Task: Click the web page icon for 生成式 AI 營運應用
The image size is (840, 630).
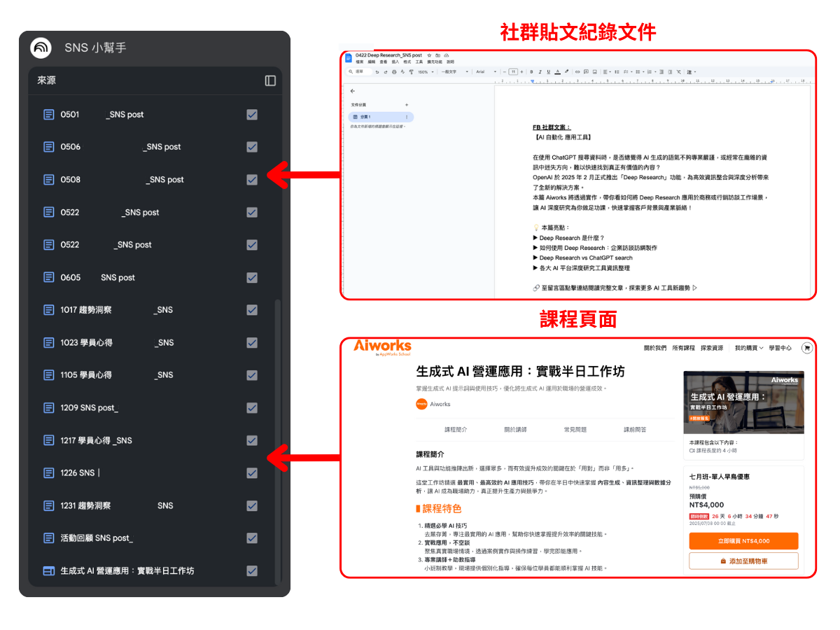Action: (x=49, y=571)
